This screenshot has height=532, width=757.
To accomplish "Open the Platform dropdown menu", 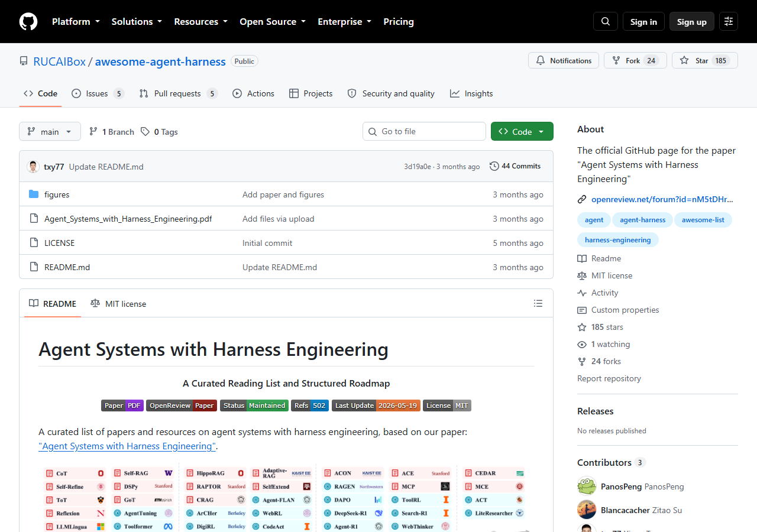I will click(x=76, y=22).
